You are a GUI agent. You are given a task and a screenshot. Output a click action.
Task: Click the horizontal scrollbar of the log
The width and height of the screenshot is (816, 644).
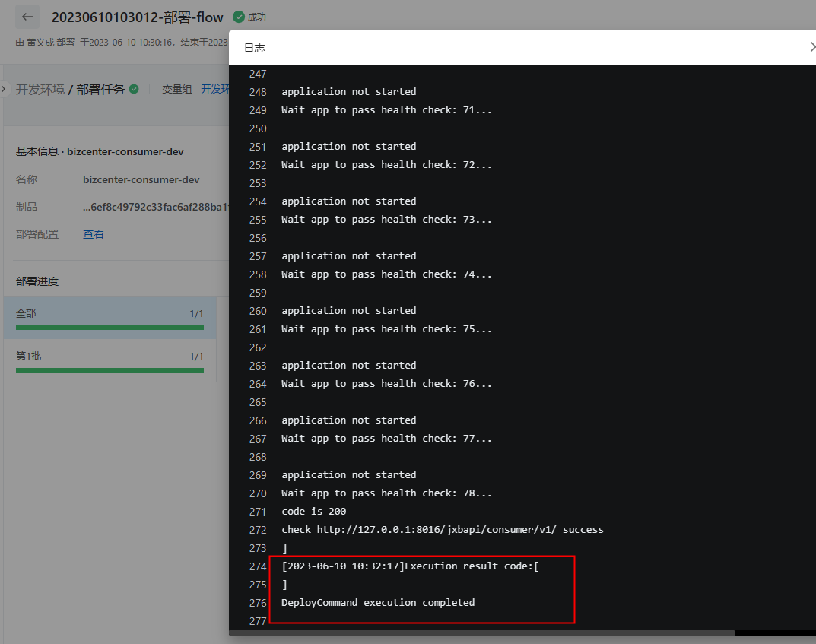click(x=482, y=633)
